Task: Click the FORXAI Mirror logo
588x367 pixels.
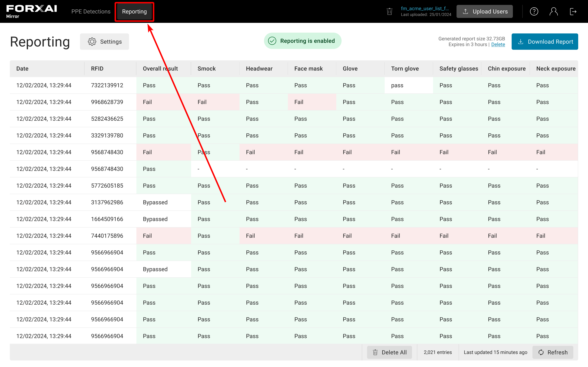Action: click(x=32, y=11)
